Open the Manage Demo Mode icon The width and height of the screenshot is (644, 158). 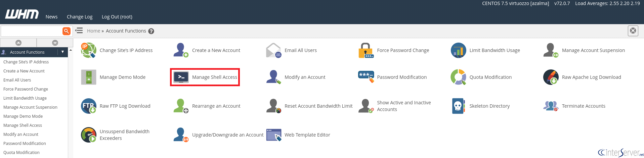pos(89,77)
